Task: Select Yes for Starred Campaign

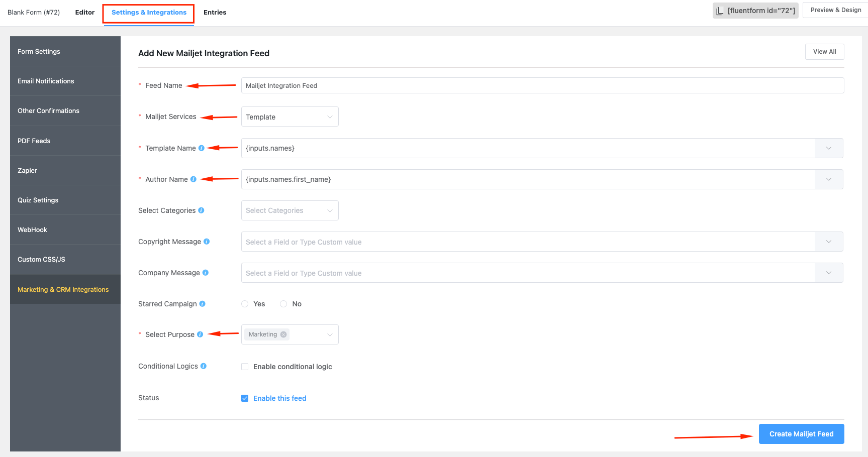Action: [245, 304]
